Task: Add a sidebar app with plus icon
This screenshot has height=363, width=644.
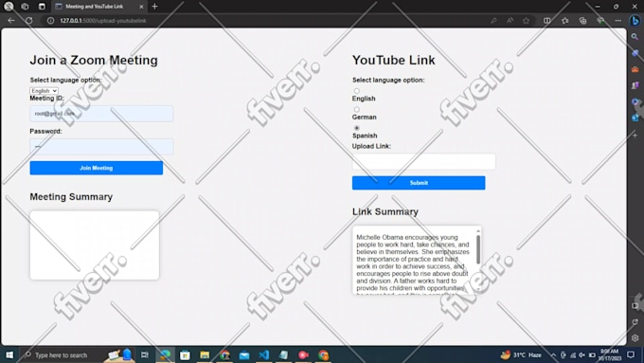Action: tap(635, 136)
